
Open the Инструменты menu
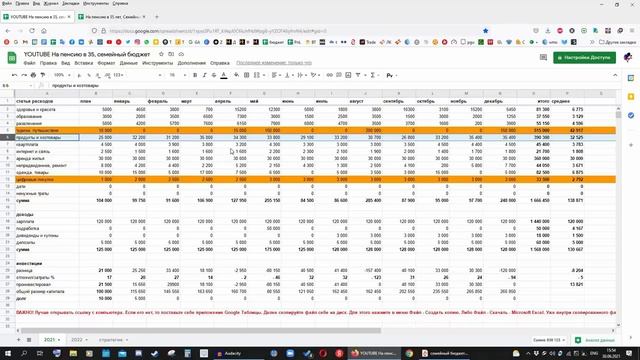pyautogui.click(x=158, y=63)
